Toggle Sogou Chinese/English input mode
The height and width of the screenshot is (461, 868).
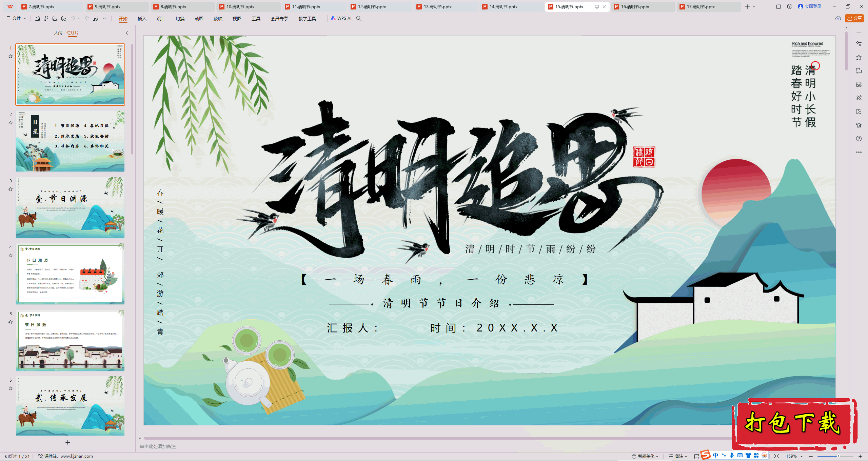pyautogui.click(x=715, y=456)
